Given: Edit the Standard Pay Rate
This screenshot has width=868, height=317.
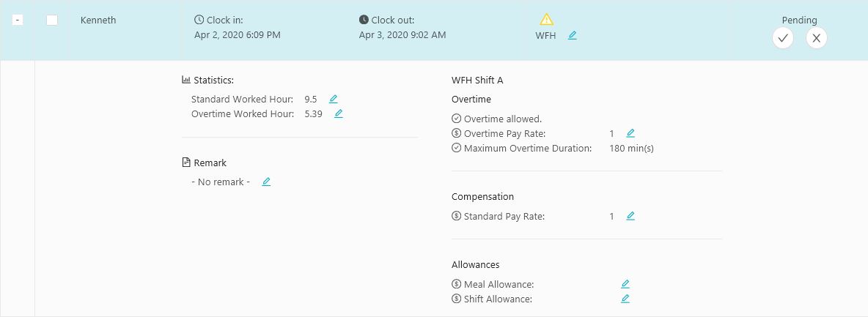Looking at the screenshot, I should click(x=630, y=216).
